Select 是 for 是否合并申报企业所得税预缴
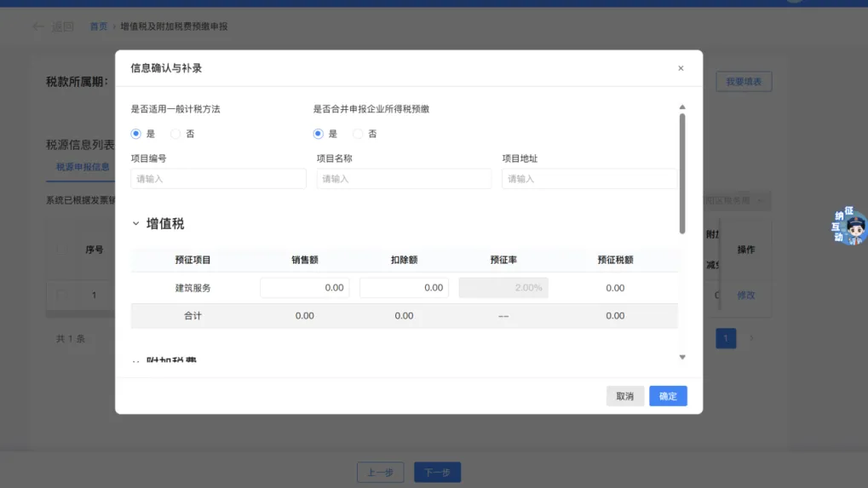Screen dimensions: 868x488 coord(318,134)
